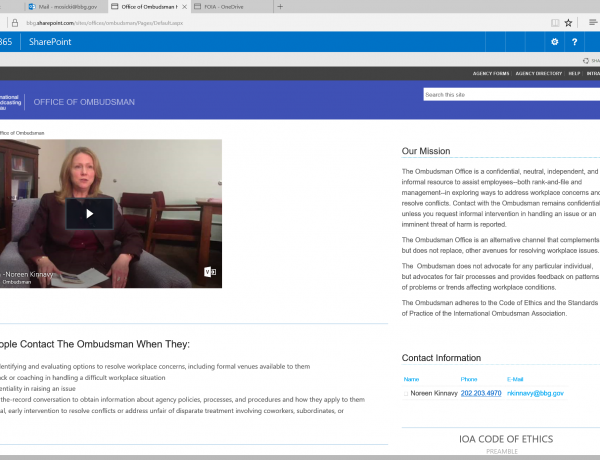Click the Share icon below the ribbon

pos(586,61)
